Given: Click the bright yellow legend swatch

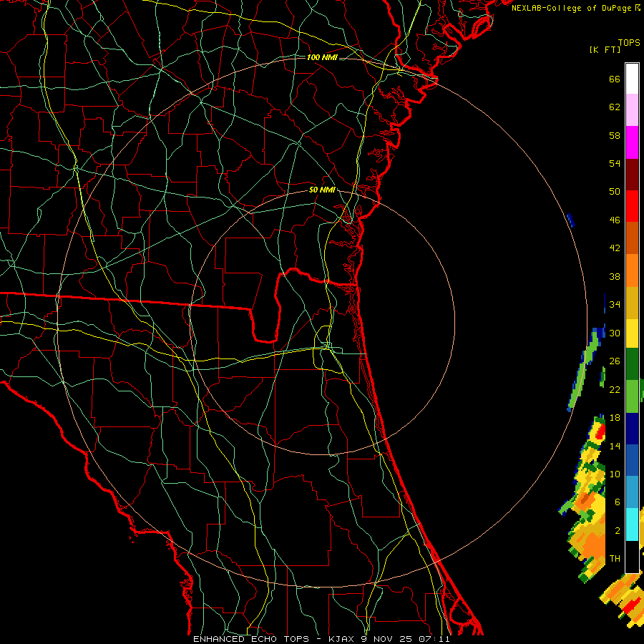Looking at the screenshot, I should pos(632,333).
